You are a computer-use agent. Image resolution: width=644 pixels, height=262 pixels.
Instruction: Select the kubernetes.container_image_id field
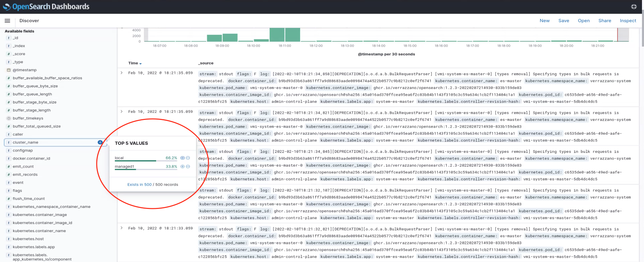pyautogui.click(x=42, y=223)
